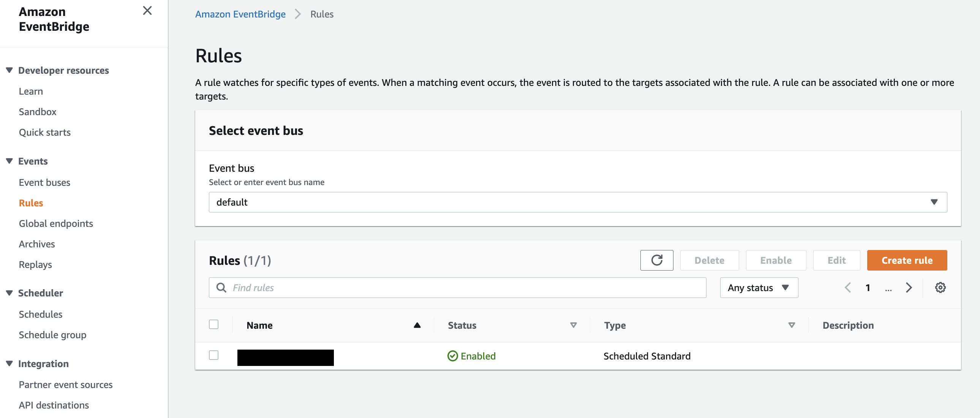Check the Scheduled Standard rule row checkbox
Viewport: 980px width, 418px height.
tap(213, 355)
